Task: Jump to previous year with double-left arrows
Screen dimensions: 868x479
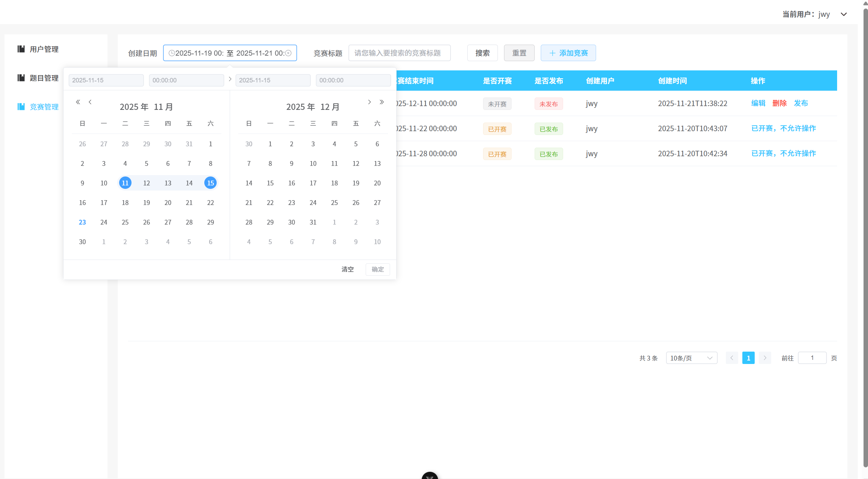Action: click(78, 102)
